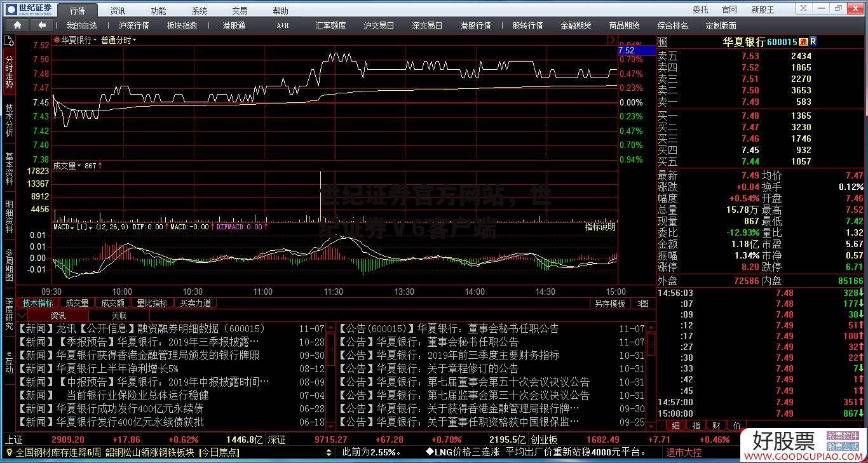Click the 退市大控 status bar item
868x463 pixels.
[x=684, y=452]
